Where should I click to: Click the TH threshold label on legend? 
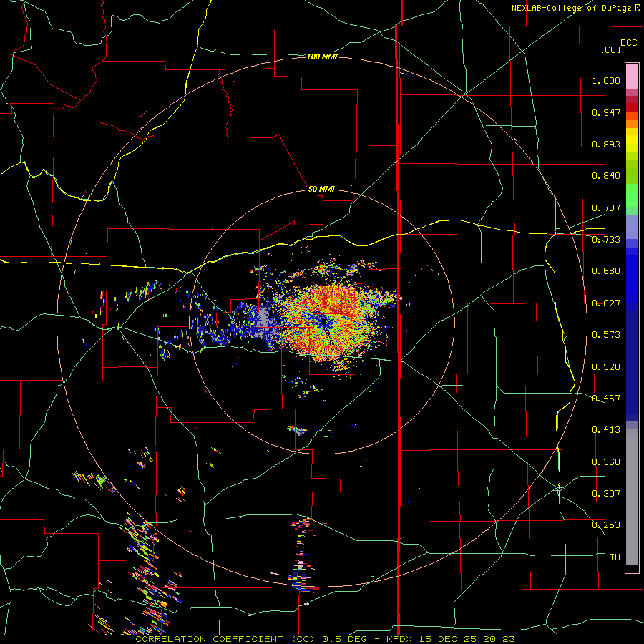(615, 557)
